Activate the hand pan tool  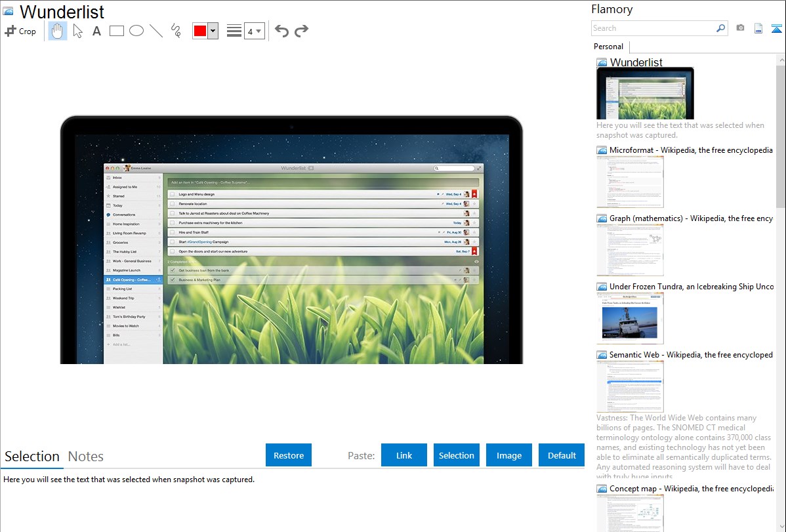point(58,31)
